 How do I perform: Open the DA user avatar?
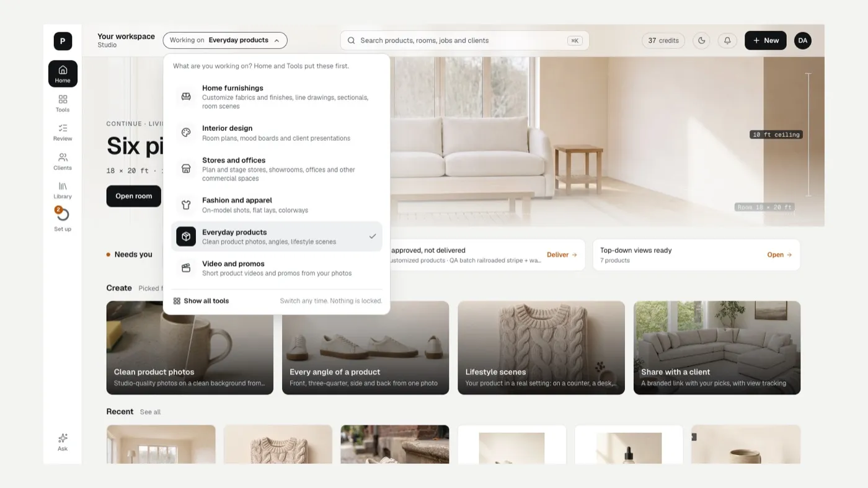803,40
